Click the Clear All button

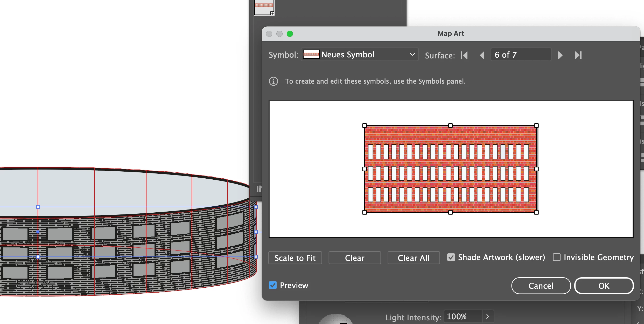414,258
